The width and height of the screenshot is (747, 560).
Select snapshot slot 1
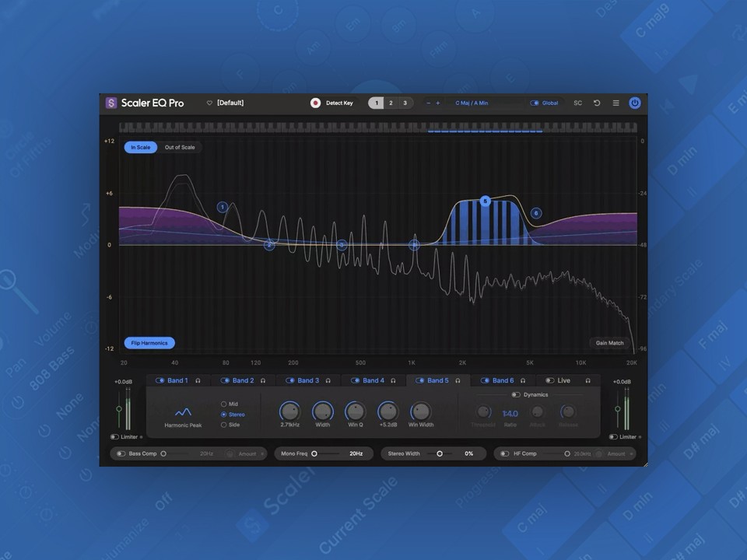click(377, 103)
